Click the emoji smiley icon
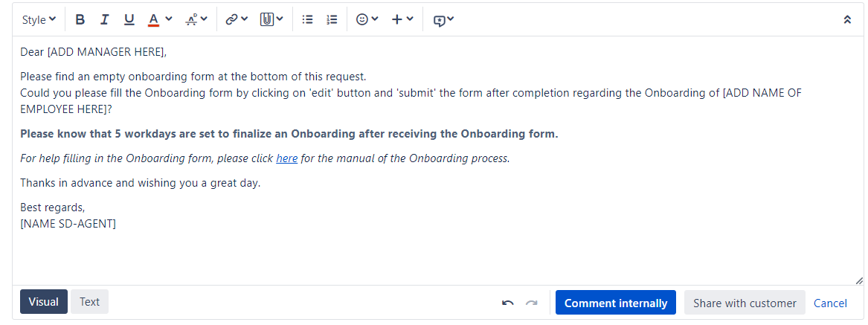 tap(362, 19)
